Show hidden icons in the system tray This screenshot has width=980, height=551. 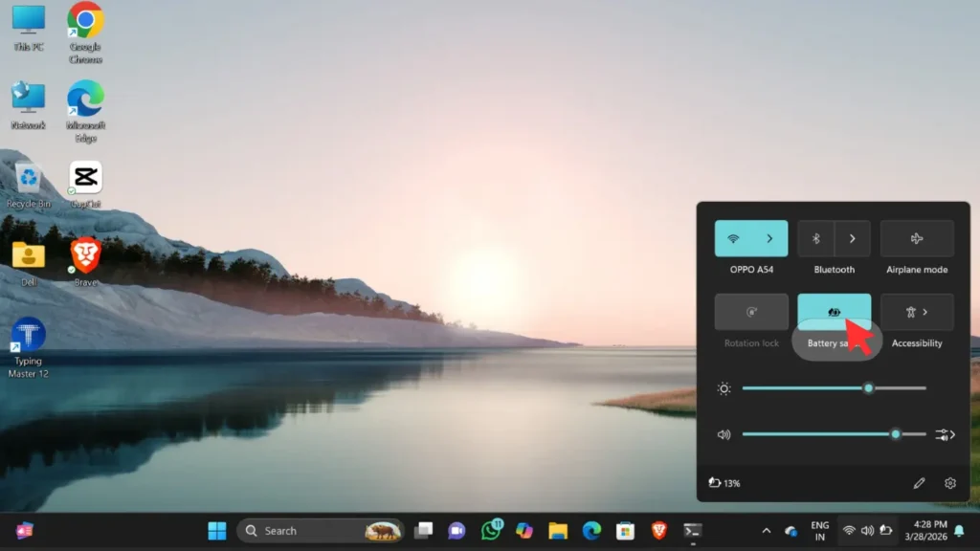(766, 530)
